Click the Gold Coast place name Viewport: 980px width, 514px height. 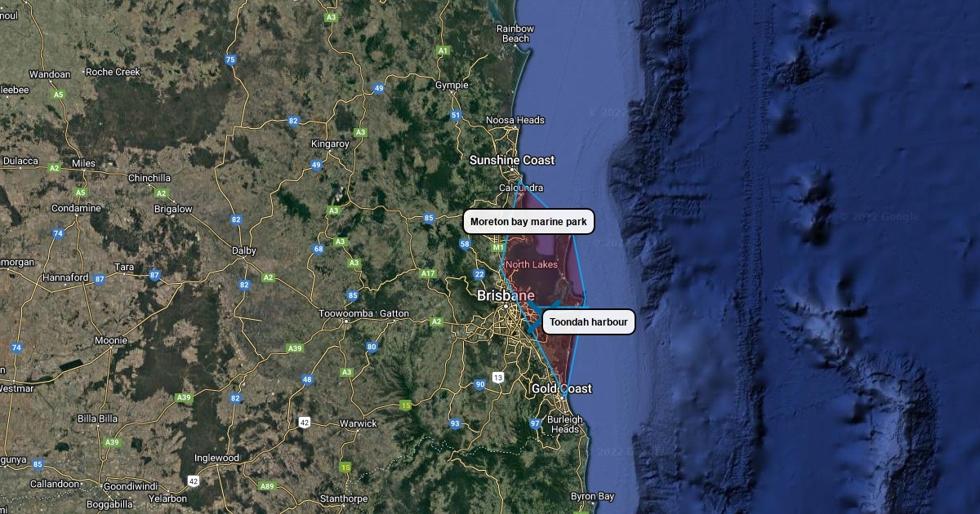tap(561, 389)
